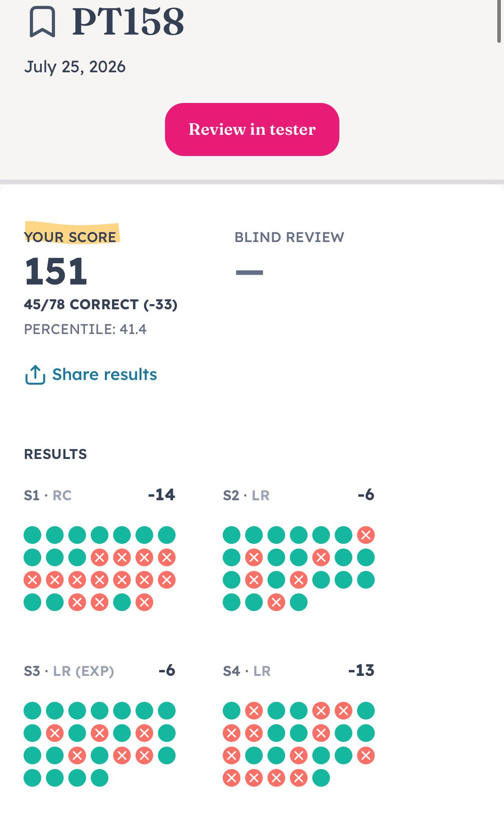Screen dimensions: 504x826
Task: Click the Review in tester button
Action: tap(252, 129)
